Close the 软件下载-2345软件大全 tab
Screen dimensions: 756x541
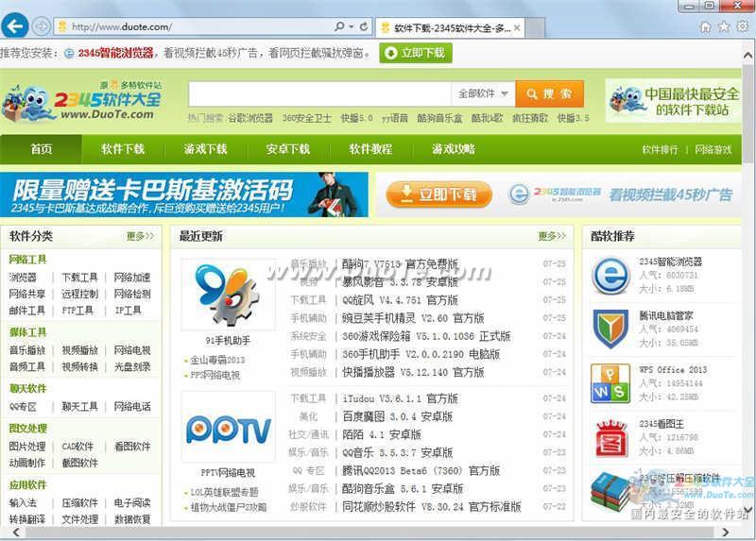517,28
